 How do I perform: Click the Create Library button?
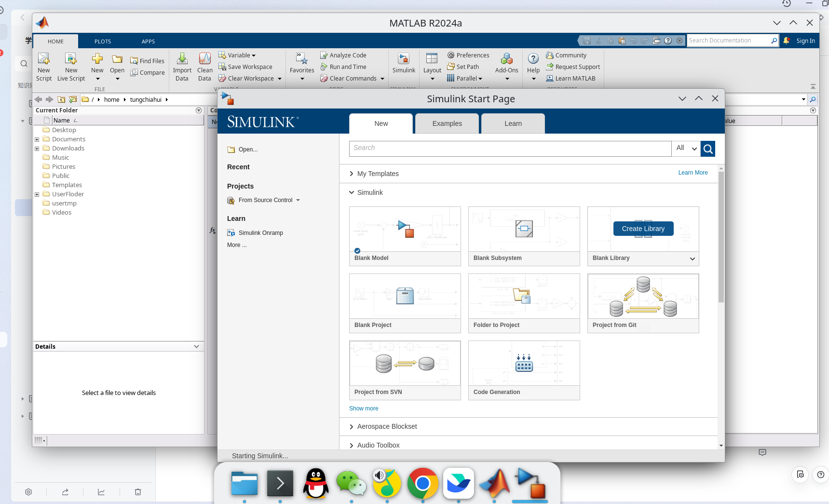(x=643, y=229)
